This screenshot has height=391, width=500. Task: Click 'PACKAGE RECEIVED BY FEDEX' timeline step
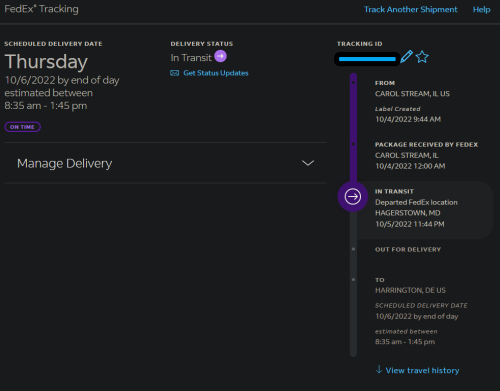426,145
